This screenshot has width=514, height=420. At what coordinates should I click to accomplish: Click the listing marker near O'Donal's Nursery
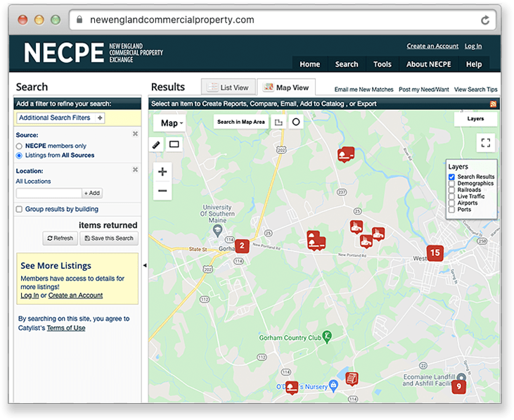(291, 388)
